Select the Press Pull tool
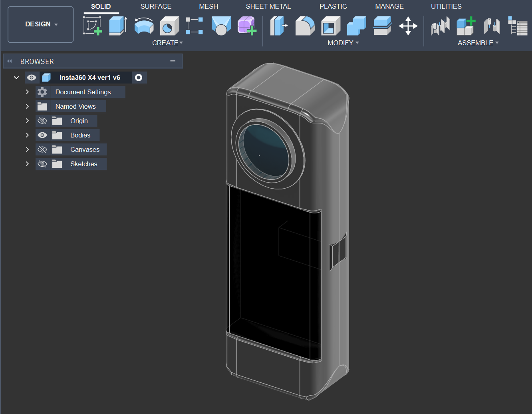Viewport: 532px width, 414px height. pyautogui.click(x=279, y=26)
